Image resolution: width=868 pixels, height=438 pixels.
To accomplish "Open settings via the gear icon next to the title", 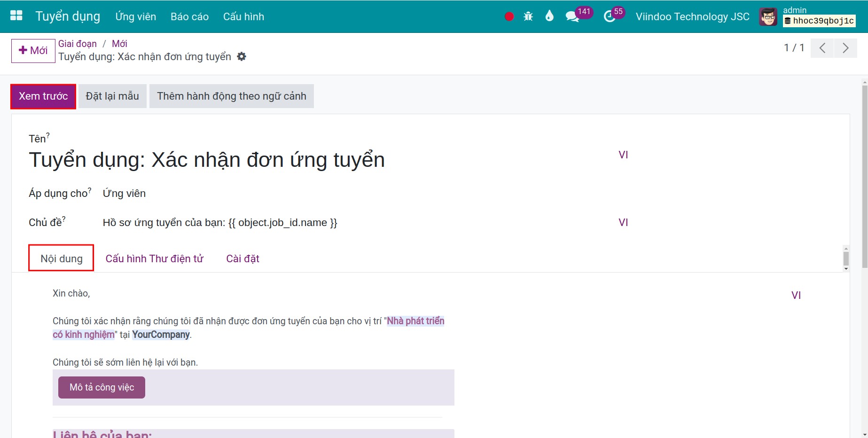I will (242, 56).
